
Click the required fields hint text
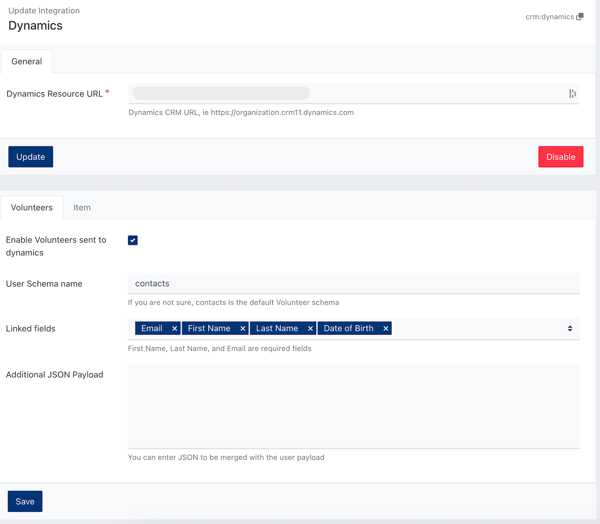[x=219, y=348]
